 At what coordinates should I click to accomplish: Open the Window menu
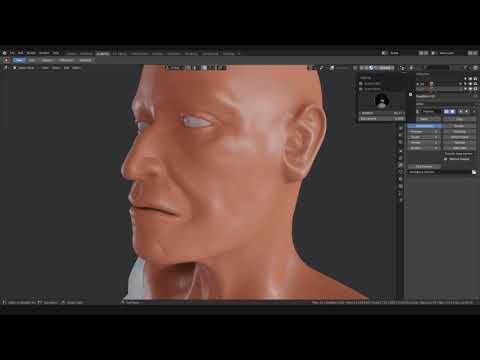[44, 53]
